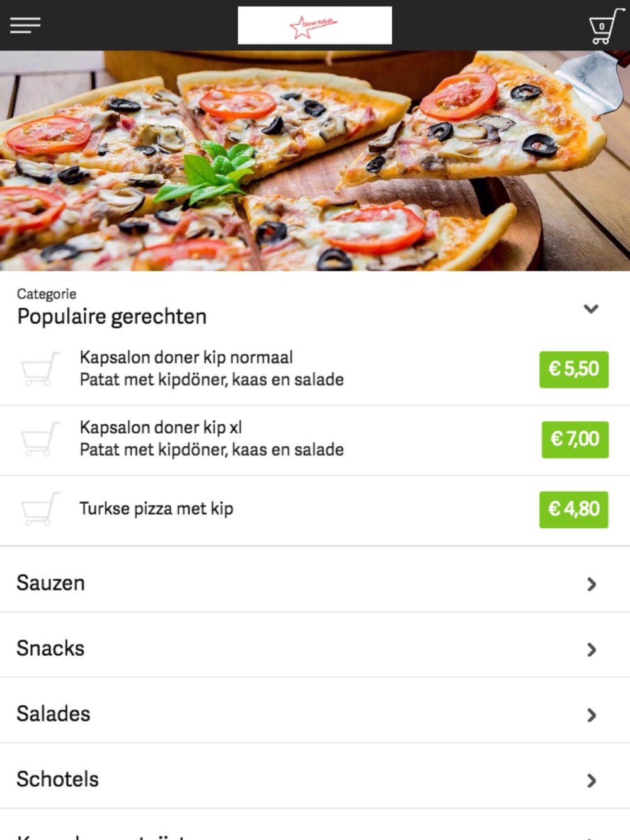Image resolution: width=630 pixels, height=840 pixels.
Task: Add Turkse pizza met kip via cart icon
Action: 40,509
